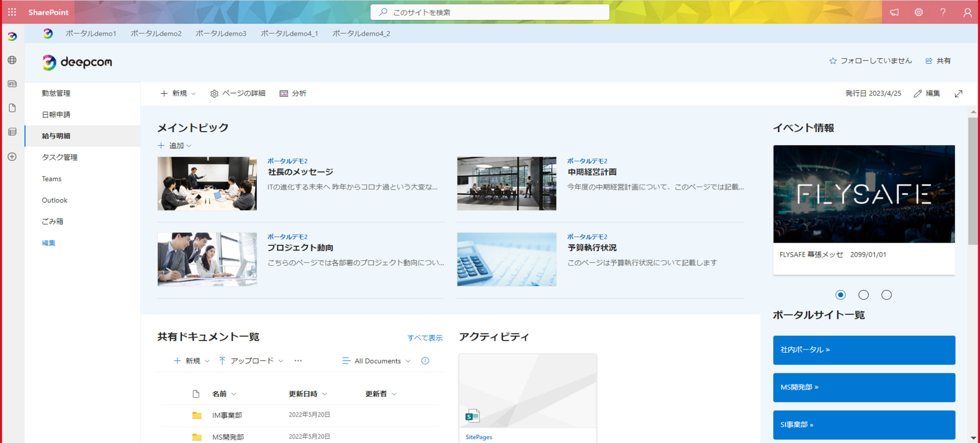This screenshot has width=980, height=443.
Task: Open the All Documents view dropdown
Action: pyautogui.click(x=377, y=361)
